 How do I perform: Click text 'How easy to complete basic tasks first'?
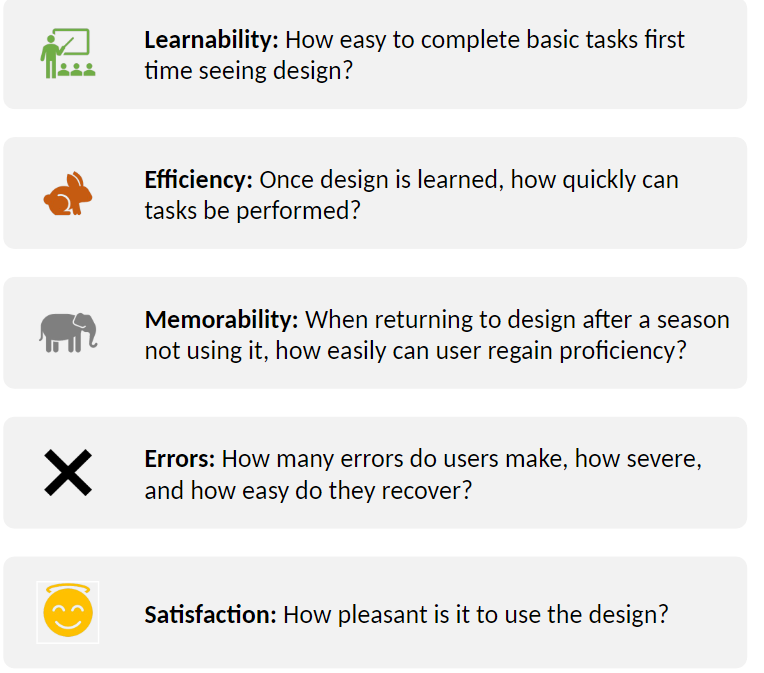485,40
